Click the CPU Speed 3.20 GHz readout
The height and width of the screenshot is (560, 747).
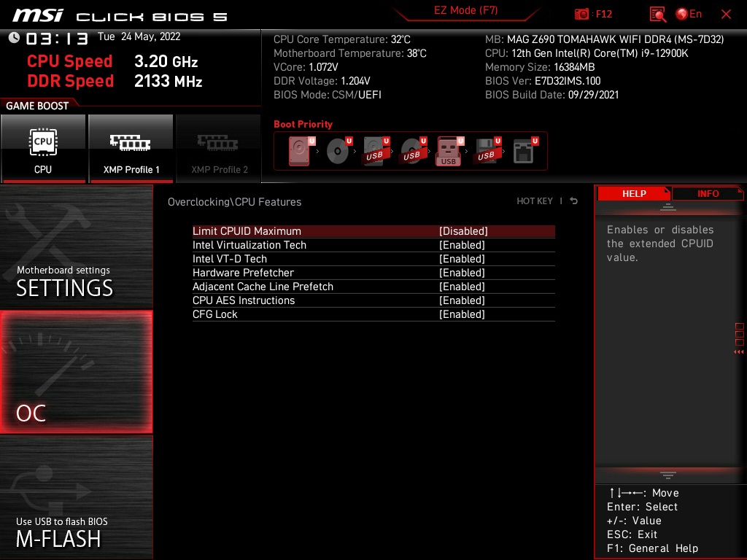[x=112, y=61]
